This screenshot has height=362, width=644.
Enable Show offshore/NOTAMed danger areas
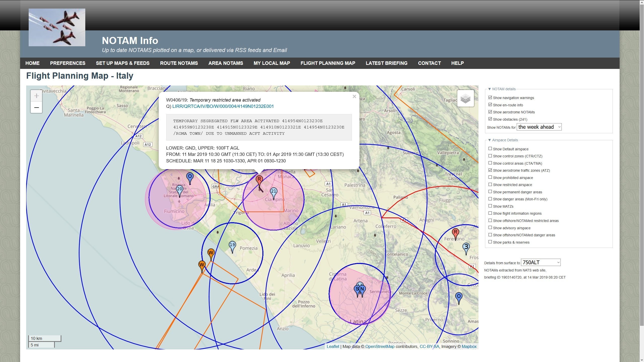point(490,235)
